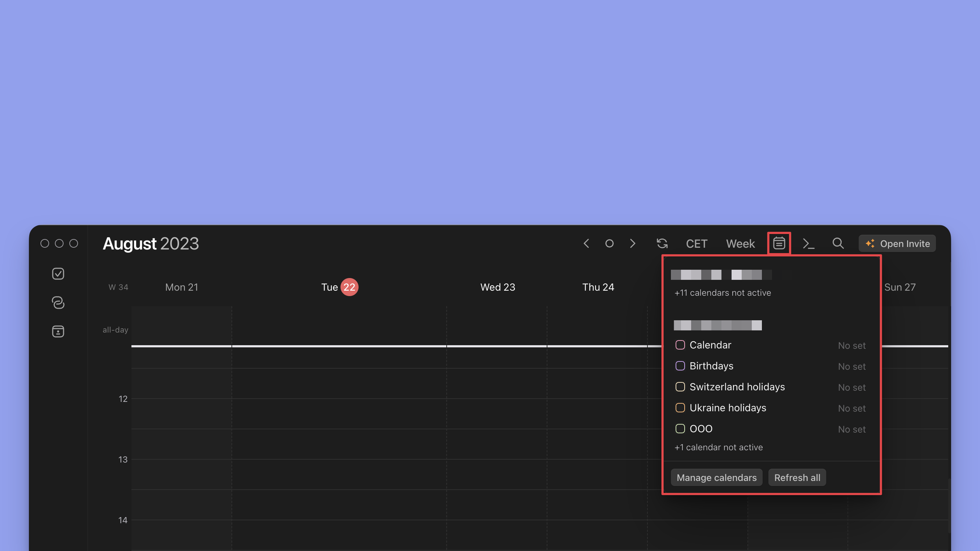This screenshot has width=980, height=551.
Task: Expand '+1 calendar not active'
Action: (718, 447)
